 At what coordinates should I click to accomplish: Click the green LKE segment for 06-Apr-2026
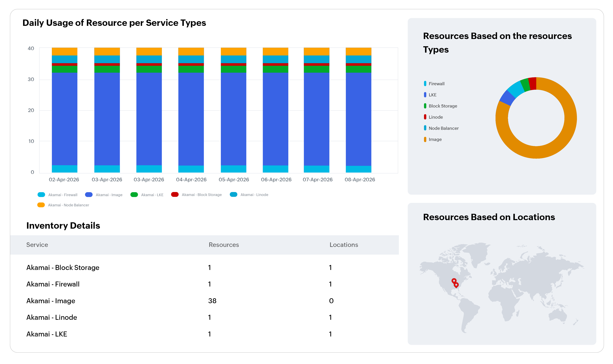tap(275, 69)
